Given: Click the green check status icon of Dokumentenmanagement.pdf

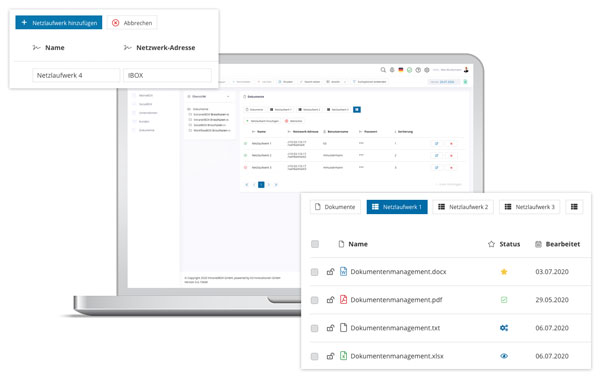Looking at the screenshot, I should pos(504,300).
